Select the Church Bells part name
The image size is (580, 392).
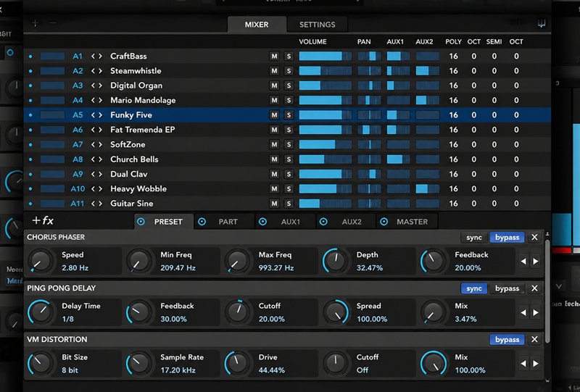point(134,159)
